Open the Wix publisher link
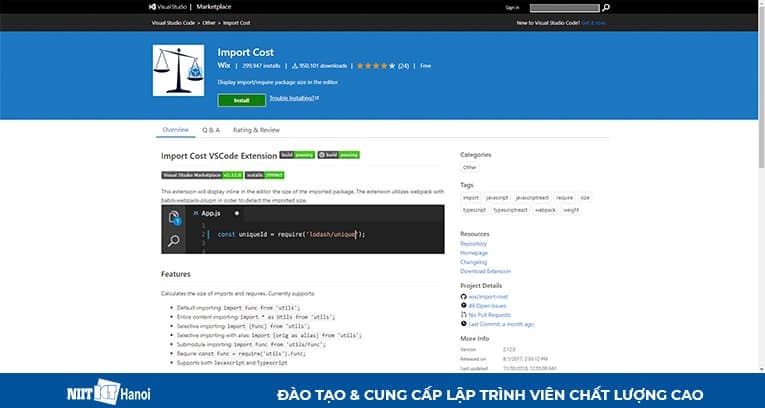 coord(223,65)
